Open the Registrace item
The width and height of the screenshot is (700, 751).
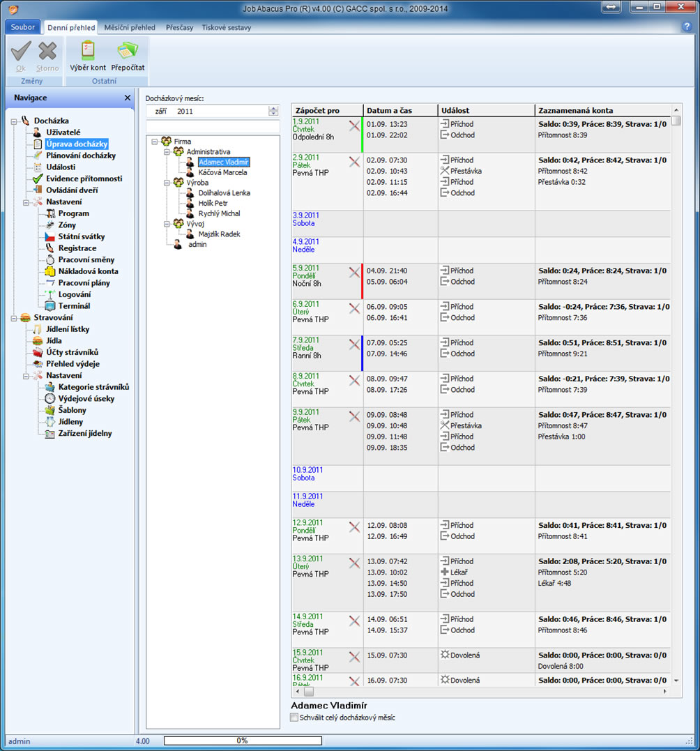coord(77,248)
